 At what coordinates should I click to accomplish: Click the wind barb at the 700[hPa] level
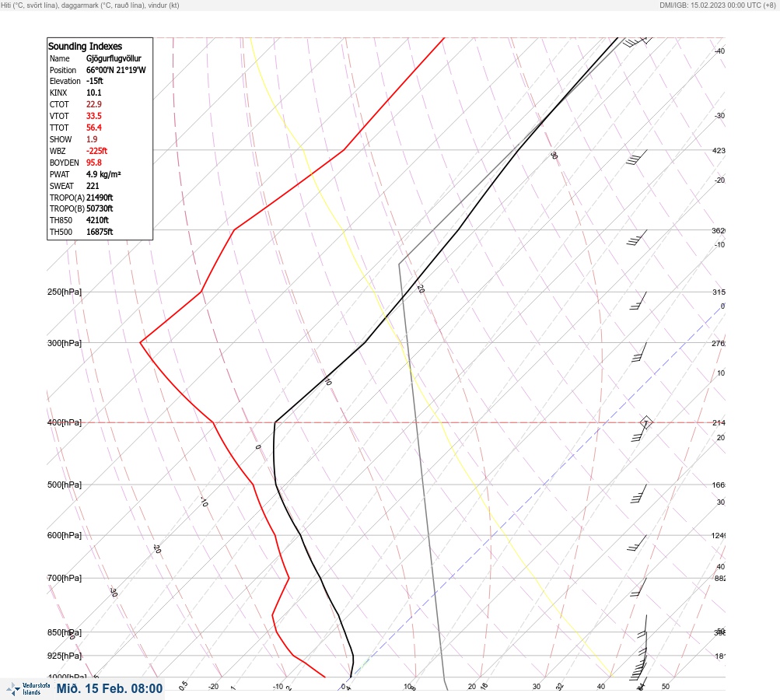point(638,587)
